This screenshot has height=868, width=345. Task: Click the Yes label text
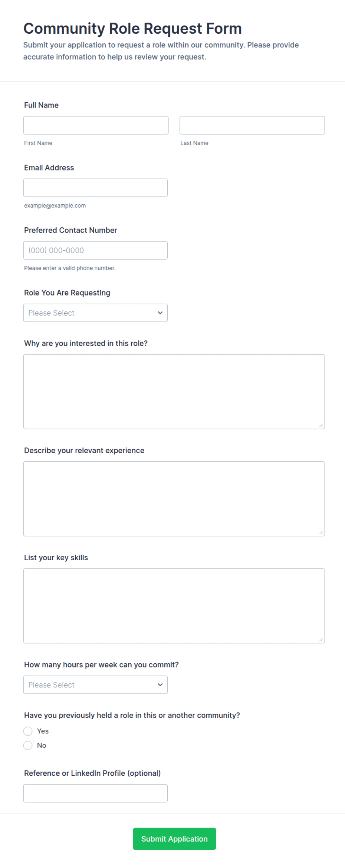43,731
